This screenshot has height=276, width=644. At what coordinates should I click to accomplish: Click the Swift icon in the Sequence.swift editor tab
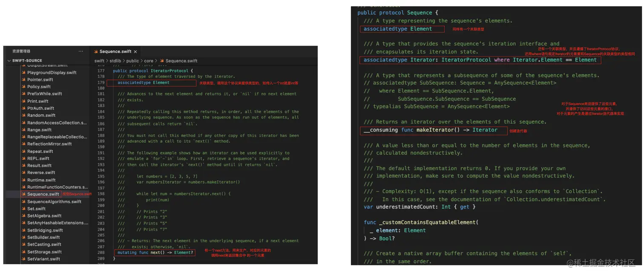point(96,52)
